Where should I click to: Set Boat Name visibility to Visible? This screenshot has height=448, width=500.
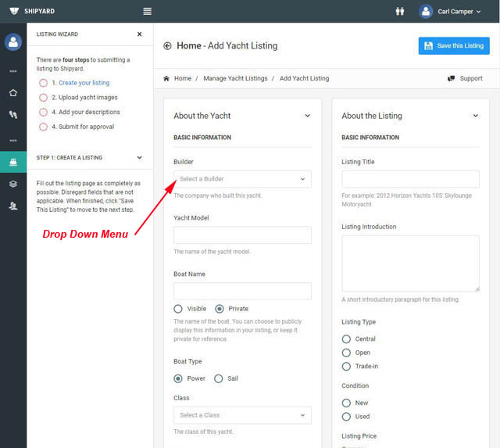pyautogui.click(x=179, y=309)
